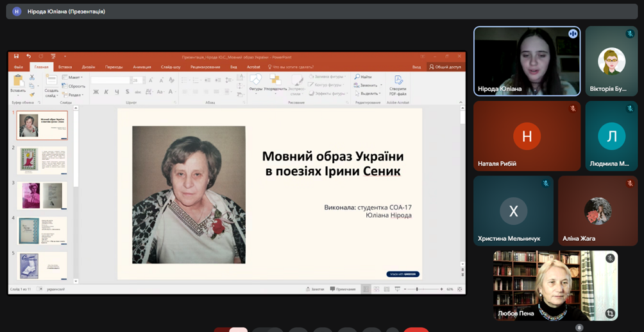Click the Общий доступ share button
This screenshot has height=332, width=644.
(445, 67)
